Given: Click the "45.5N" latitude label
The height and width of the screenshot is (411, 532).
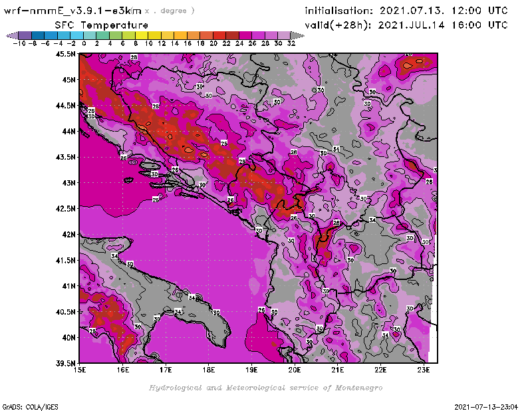Looking at the screenshot, I should tap(65, 54).
